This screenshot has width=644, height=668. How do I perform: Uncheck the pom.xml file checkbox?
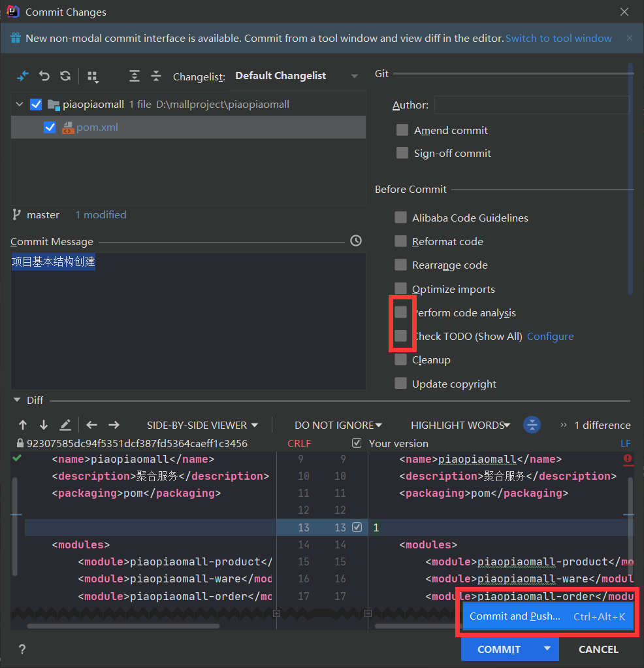click(50, 127)
